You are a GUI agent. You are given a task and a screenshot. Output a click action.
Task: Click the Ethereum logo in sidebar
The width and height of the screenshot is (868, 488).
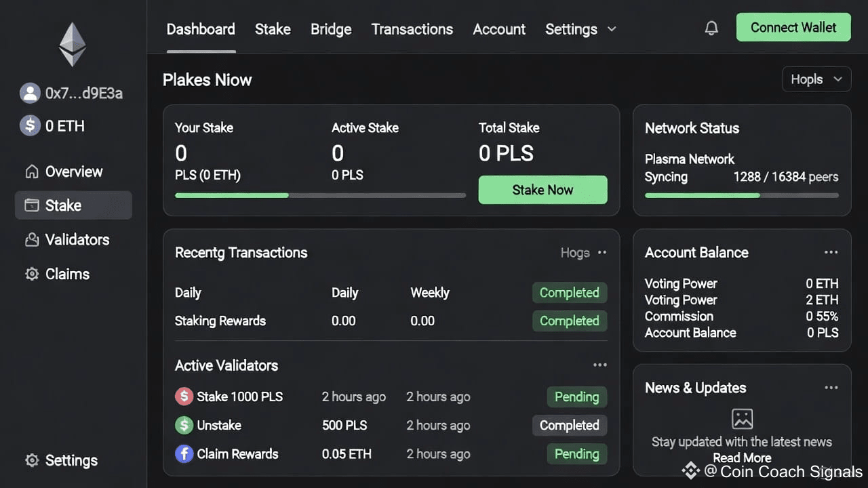coord(73,45)
